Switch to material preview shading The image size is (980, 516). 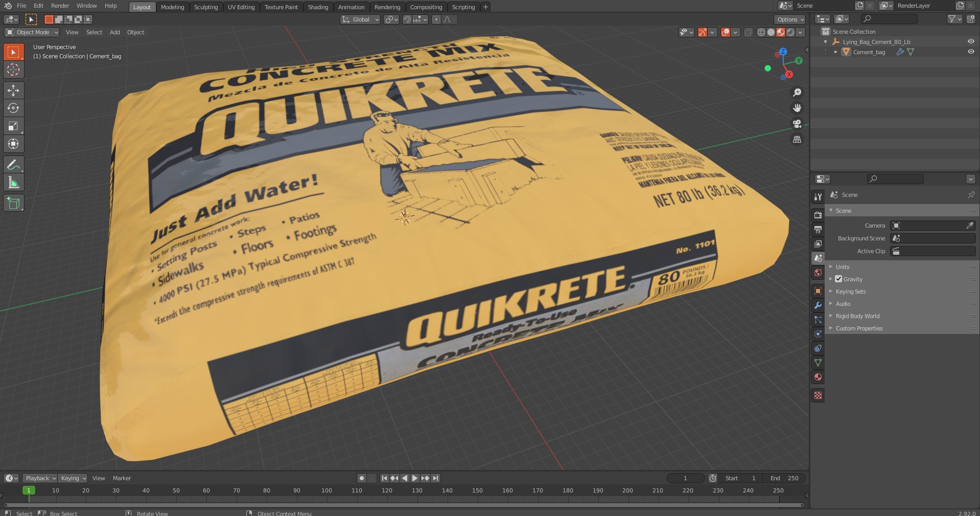781,32
